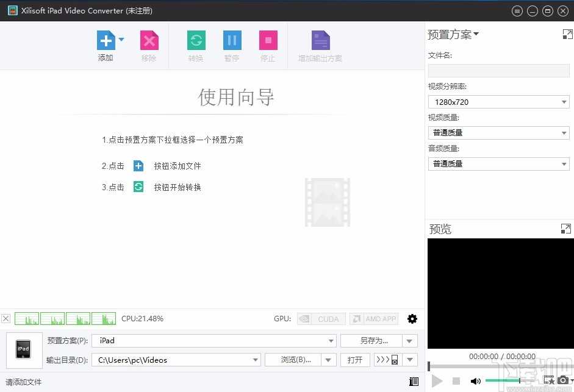The image size is (574, 392).
Task: Click the Save As (另存为...) button
Action: (x=372, y=341)
